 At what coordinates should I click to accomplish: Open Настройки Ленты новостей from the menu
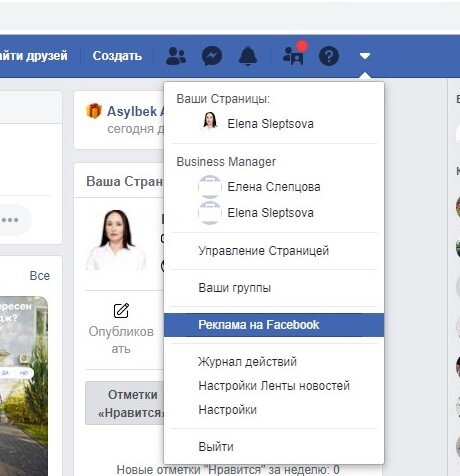pos(274,386)
